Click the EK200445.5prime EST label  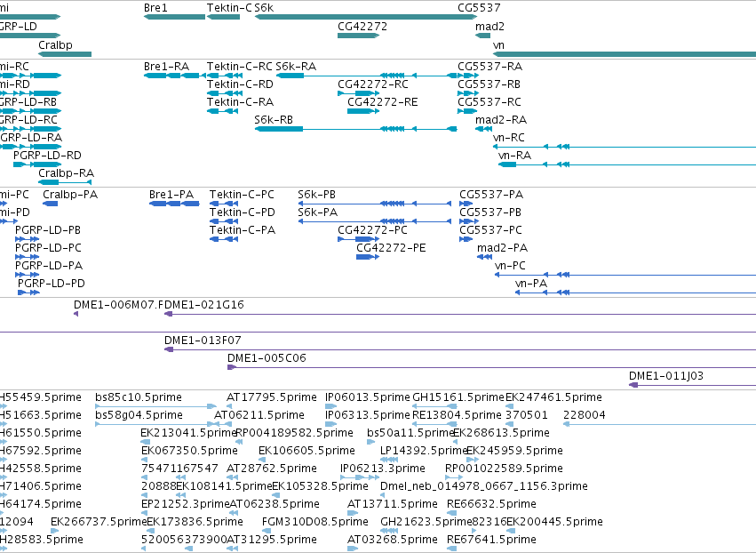(x=554, y=522)
